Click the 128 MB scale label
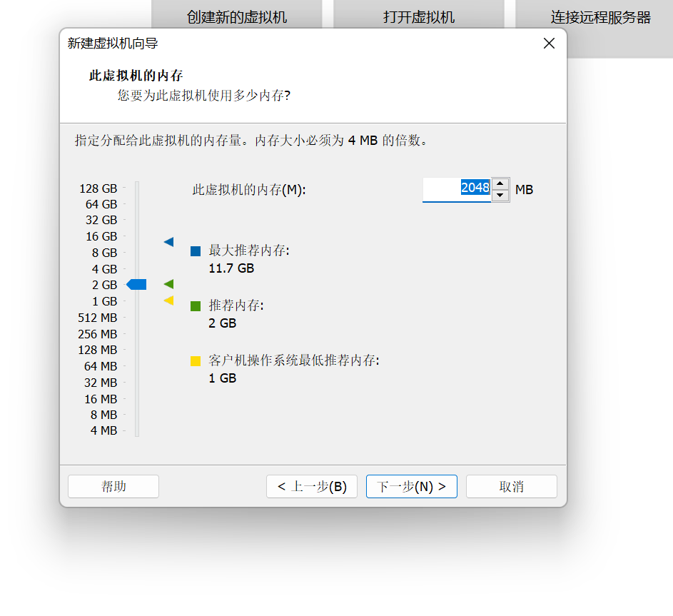 point(98,350)
